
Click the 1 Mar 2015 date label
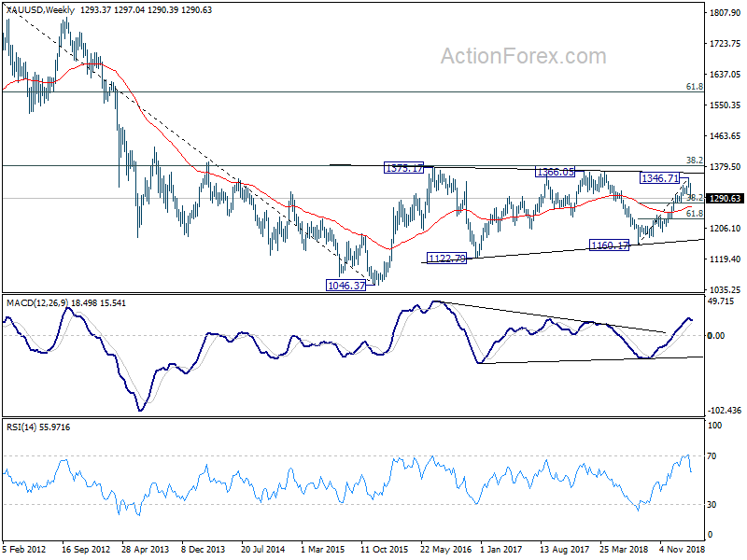point(323,549)
